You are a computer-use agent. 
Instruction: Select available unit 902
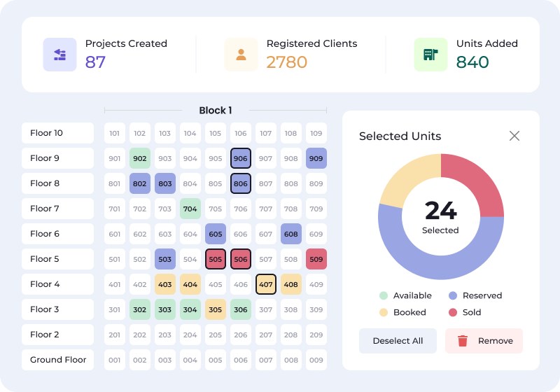[140, 158]
